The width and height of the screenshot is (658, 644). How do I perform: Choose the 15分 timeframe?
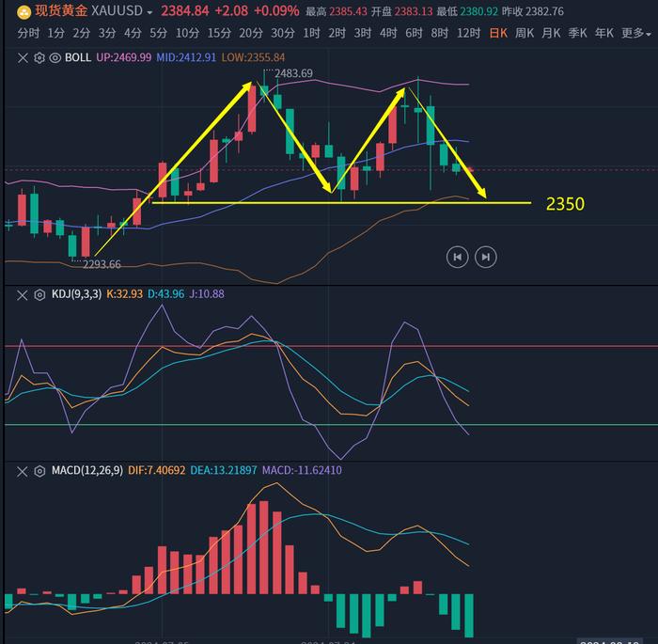(219, 33)
